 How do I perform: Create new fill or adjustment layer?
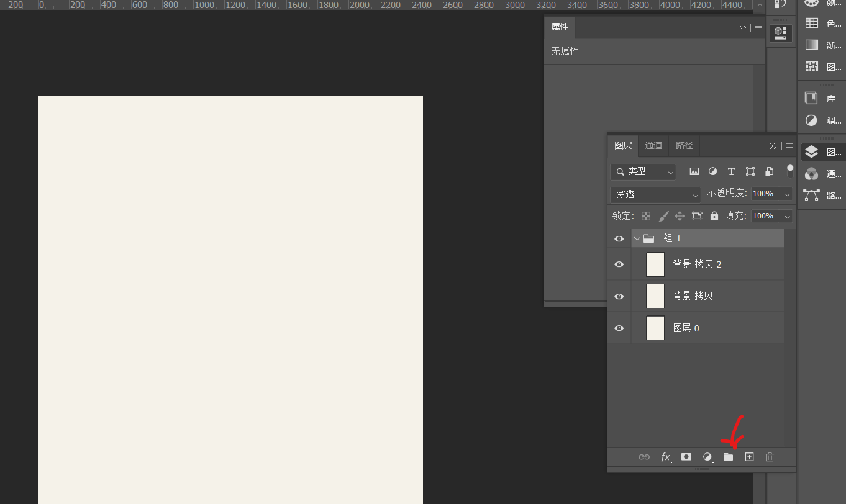click(x=707, y=457)
